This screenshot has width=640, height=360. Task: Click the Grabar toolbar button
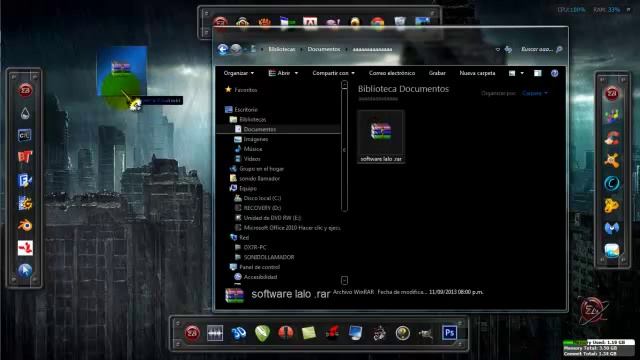coord(437,73)
